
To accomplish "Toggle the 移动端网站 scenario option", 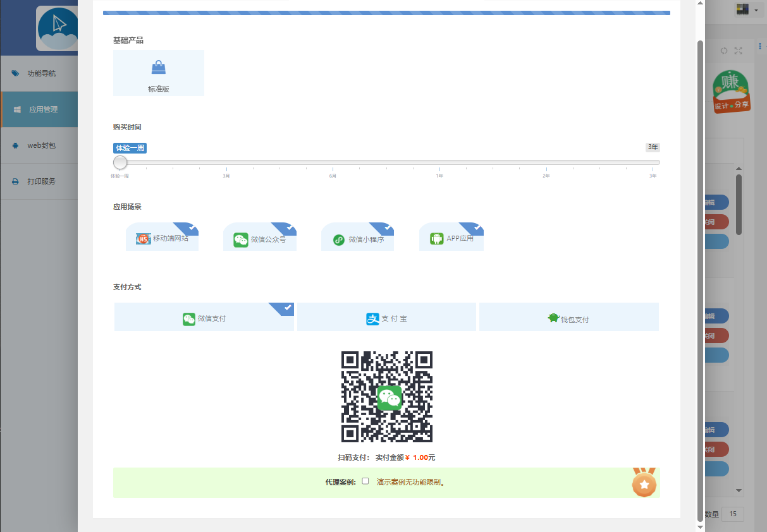I will [x=163, y=238].
